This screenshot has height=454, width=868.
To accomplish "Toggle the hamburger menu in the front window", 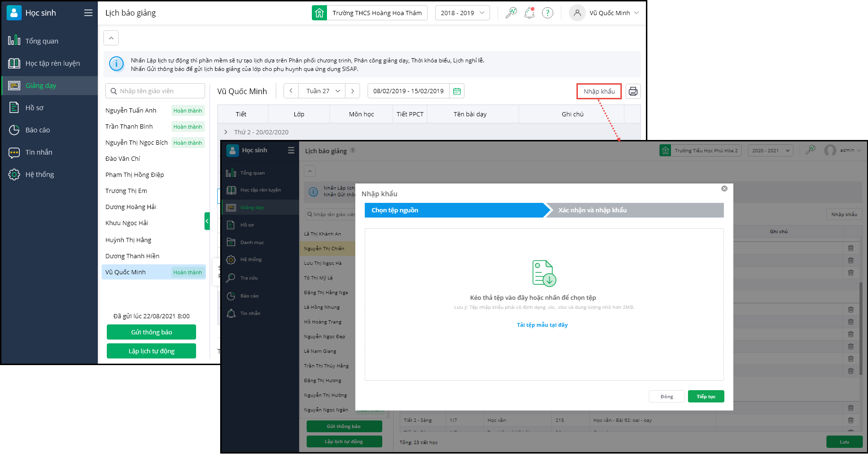I will (291, 150).
